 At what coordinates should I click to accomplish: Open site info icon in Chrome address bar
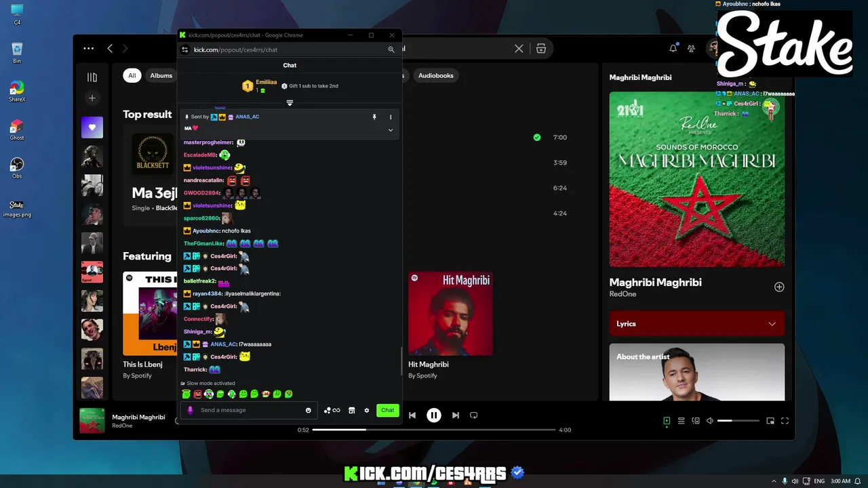tap(184, 49)
